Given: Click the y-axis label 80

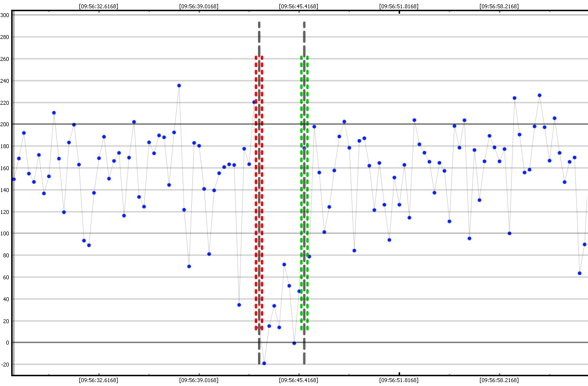Looking at the screenshot, I should (x=6, y=255).
